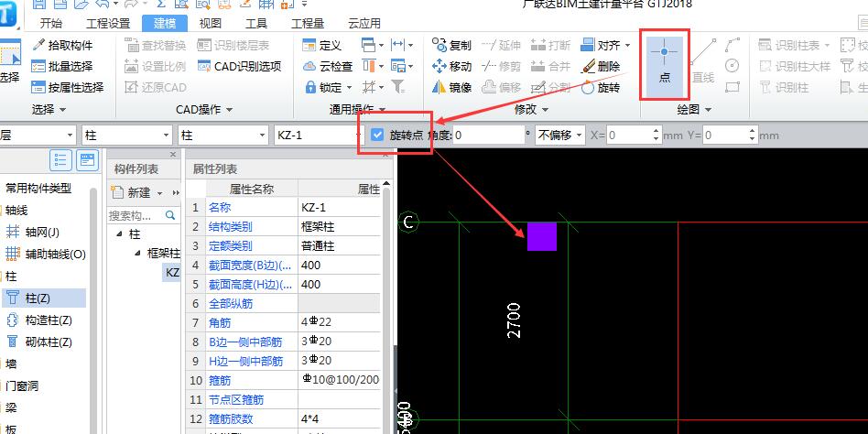Click the filter funnel icon in 通用操作

click(x=398, y=87)
